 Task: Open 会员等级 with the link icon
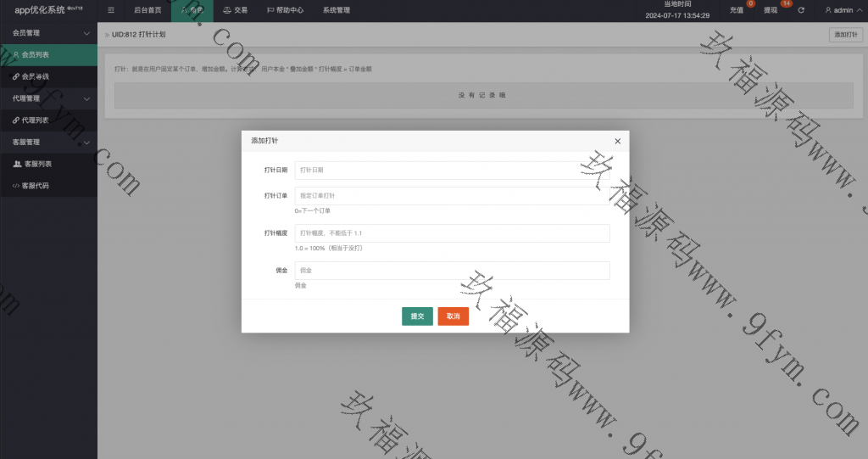(34, 76)
